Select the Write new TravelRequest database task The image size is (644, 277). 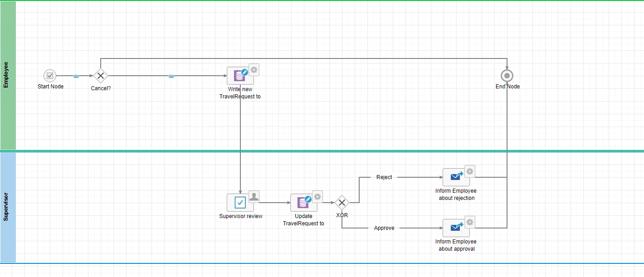(240, 76)
